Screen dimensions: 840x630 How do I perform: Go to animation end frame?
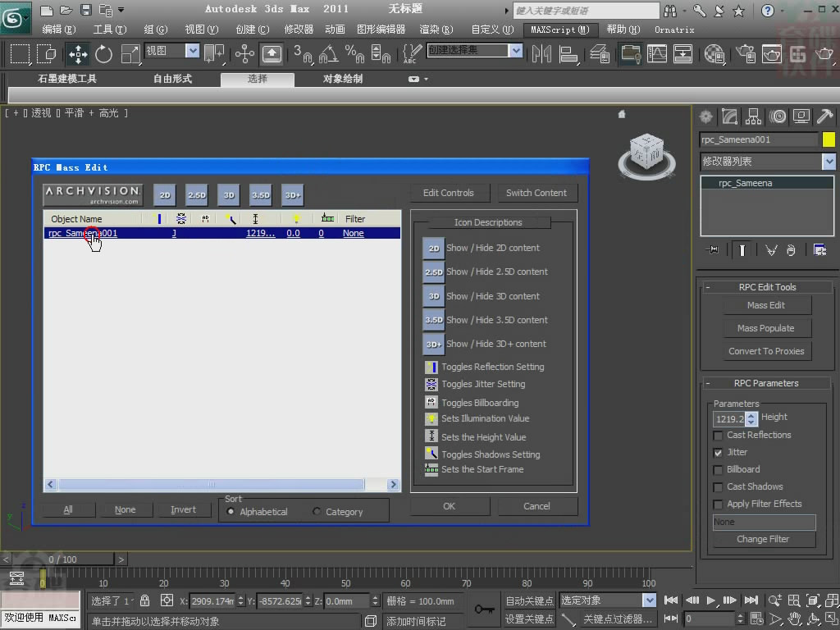751,600
